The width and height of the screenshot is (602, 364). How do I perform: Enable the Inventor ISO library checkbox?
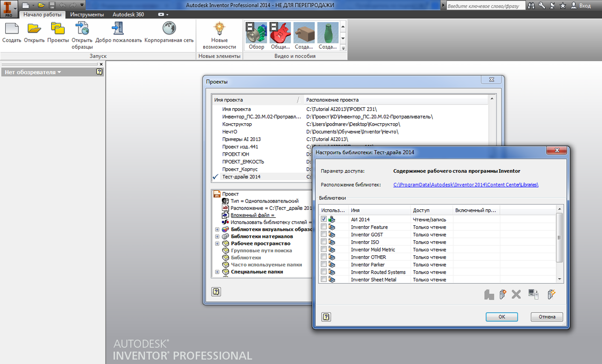(x=324, y=242)
